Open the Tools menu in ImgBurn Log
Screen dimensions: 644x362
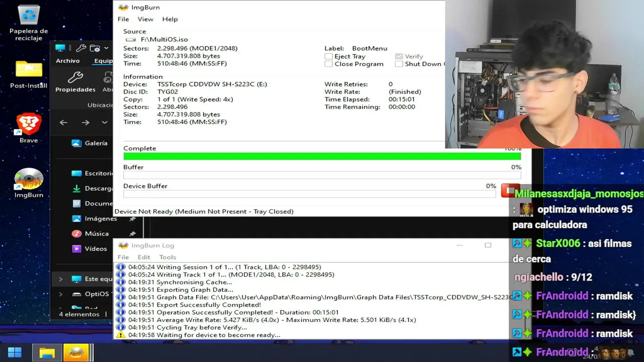[168, 257]
